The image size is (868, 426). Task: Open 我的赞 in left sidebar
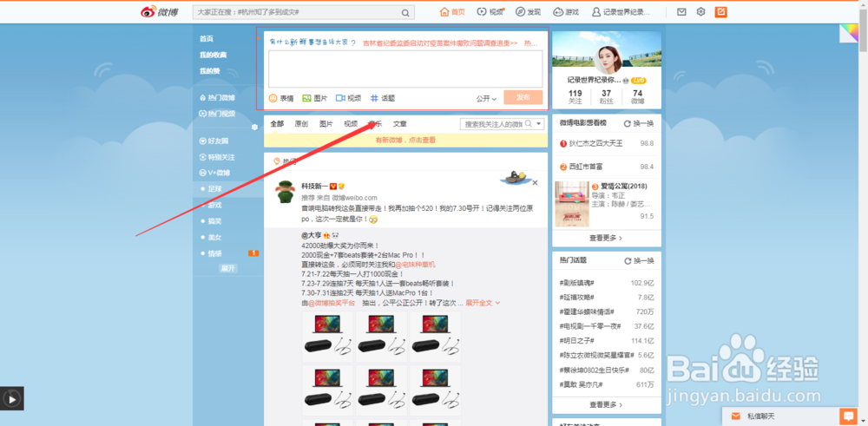coord(210,71)
